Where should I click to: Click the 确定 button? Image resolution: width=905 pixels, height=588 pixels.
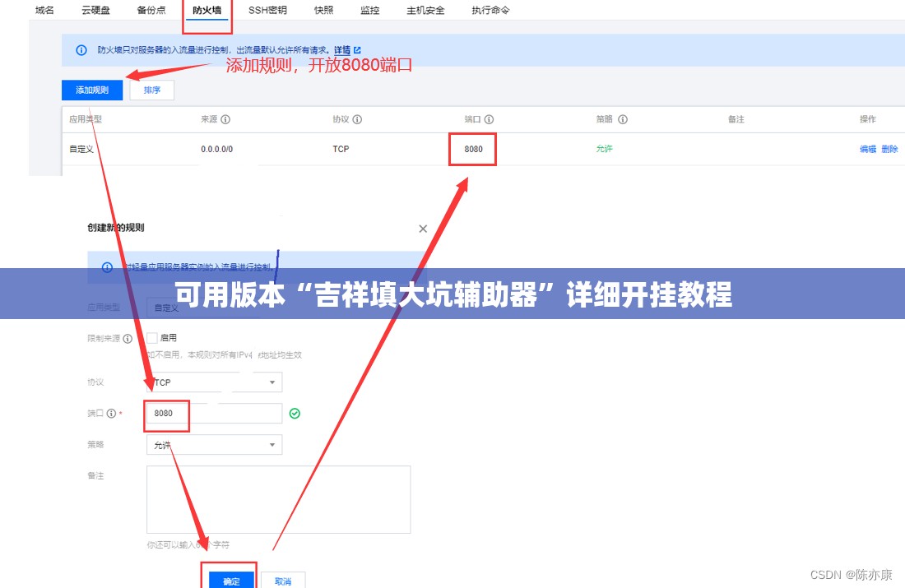(x=231, y=581)
